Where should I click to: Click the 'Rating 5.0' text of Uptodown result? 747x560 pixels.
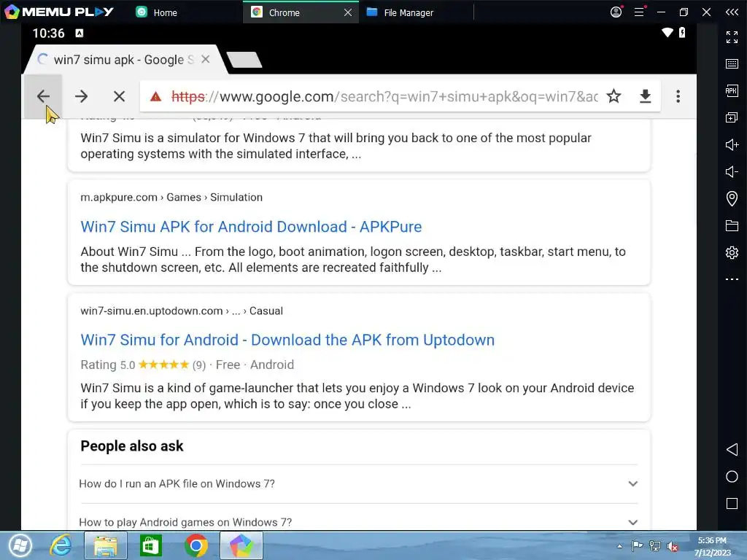click(x=108, y=365)
